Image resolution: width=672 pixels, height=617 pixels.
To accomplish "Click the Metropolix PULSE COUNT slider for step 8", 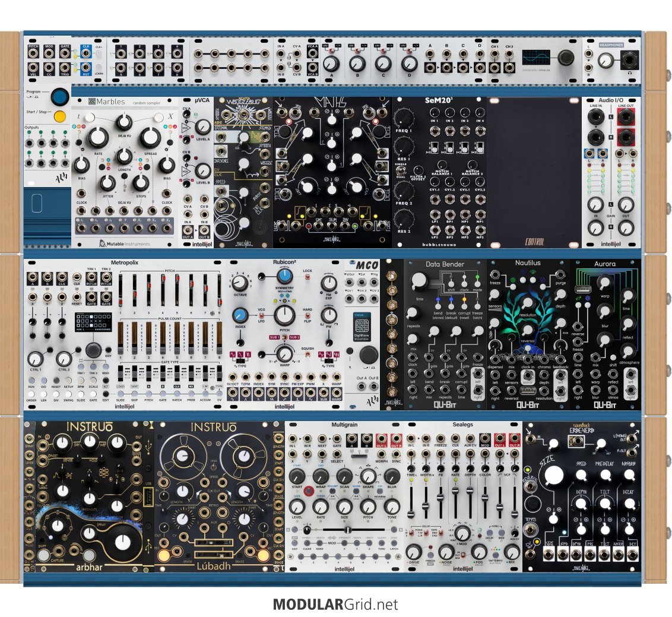I will (220, 338).
